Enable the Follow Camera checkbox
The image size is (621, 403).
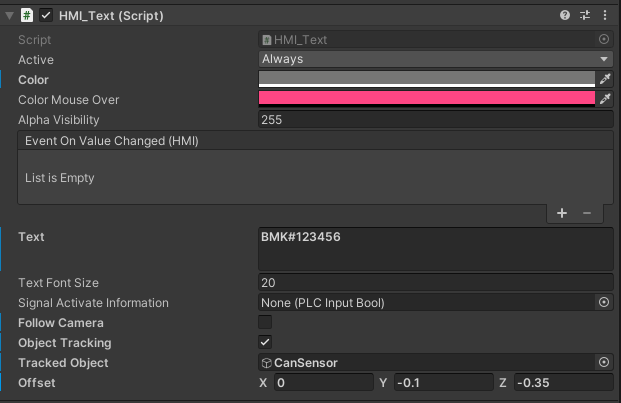pyautogui.click(x=265, y=322)
